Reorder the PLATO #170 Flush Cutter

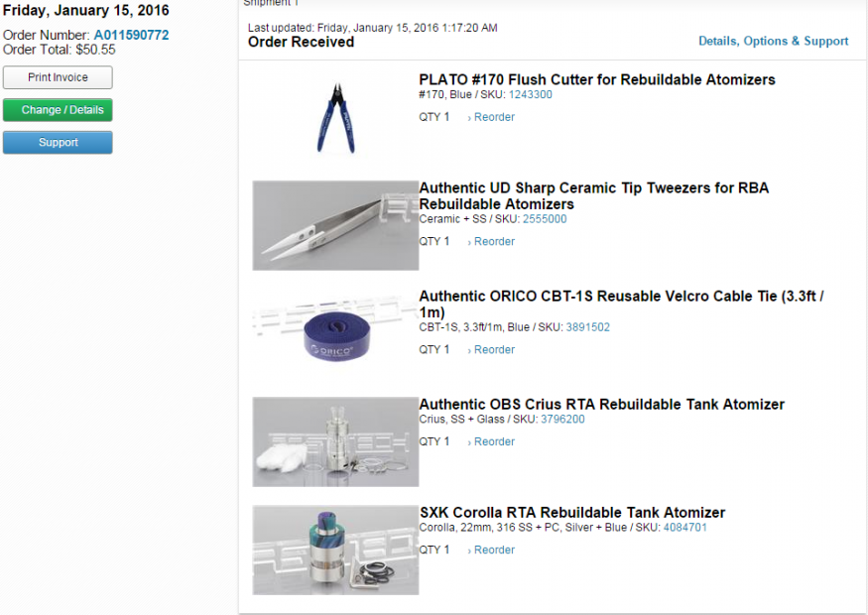[491, 117]
